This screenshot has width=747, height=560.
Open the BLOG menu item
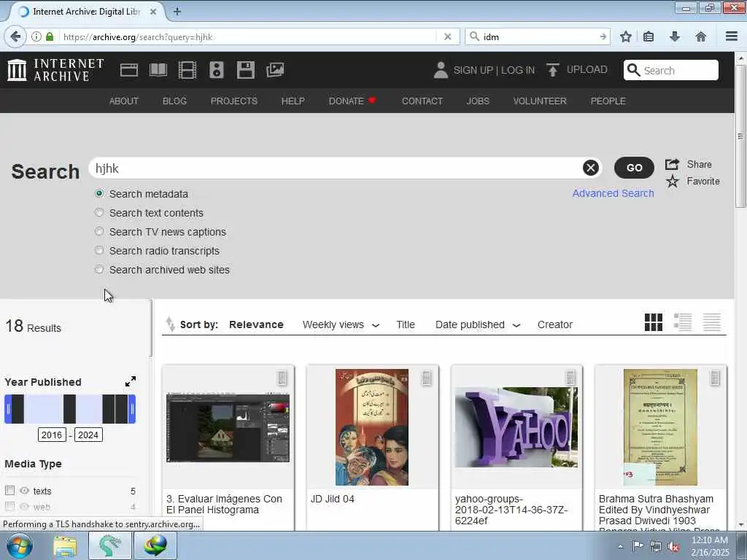(x=174, y=101)
